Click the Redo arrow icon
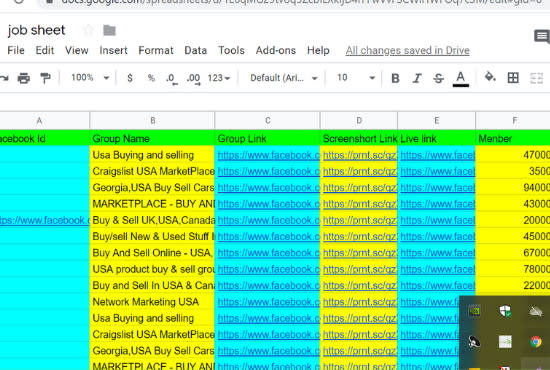The image size is (550, 370). point(4,78)
